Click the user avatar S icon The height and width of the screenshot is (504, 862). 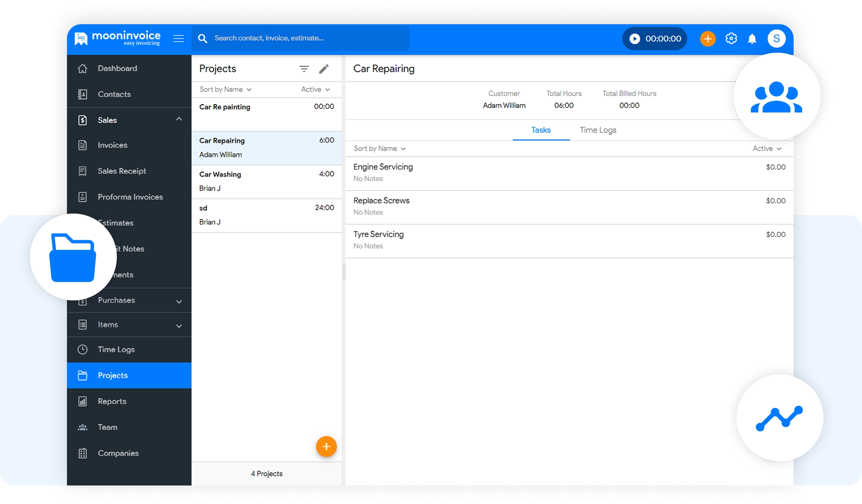(x=777, y=38)
